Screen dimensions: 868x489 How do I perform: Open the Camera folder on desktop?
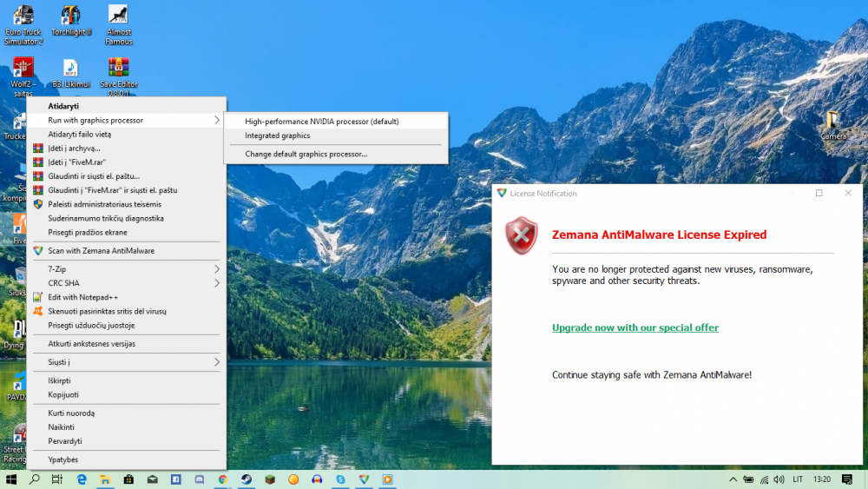pyautogui.click(x=833, y=124)
